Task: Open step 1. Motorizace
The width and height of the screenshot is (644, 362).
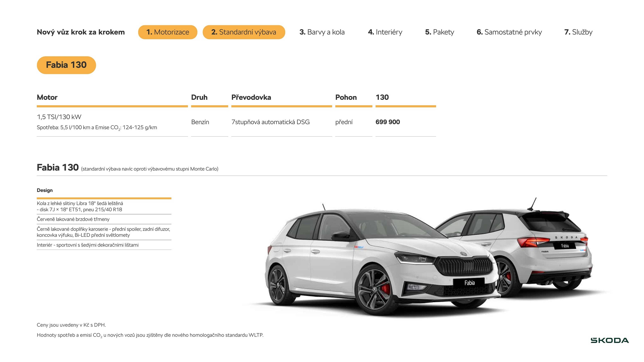Action: click(168, 32)
